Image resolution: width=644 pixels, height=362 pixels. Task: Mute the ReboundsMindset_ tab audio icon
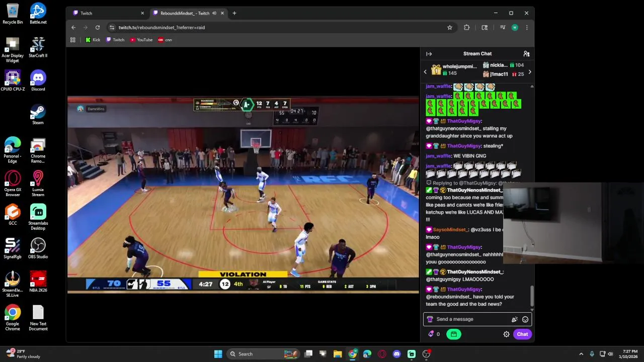pos(214,13)
